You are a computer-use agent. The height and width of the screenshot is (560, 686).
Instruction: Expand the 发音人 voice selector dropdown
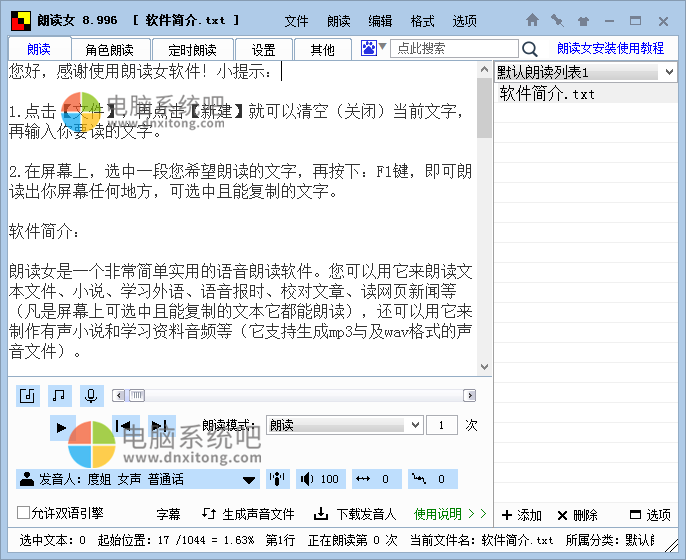(x=249, y=480)
